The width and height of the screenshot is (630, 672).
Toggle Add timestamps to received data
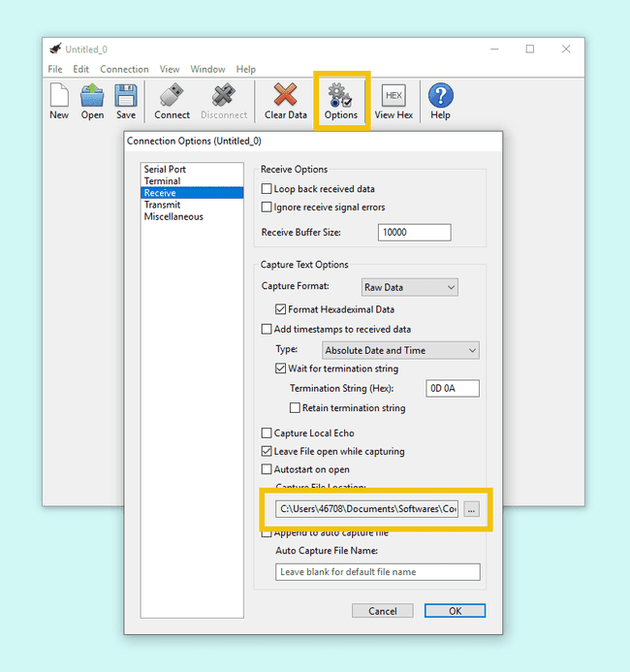tap(268, 330)
